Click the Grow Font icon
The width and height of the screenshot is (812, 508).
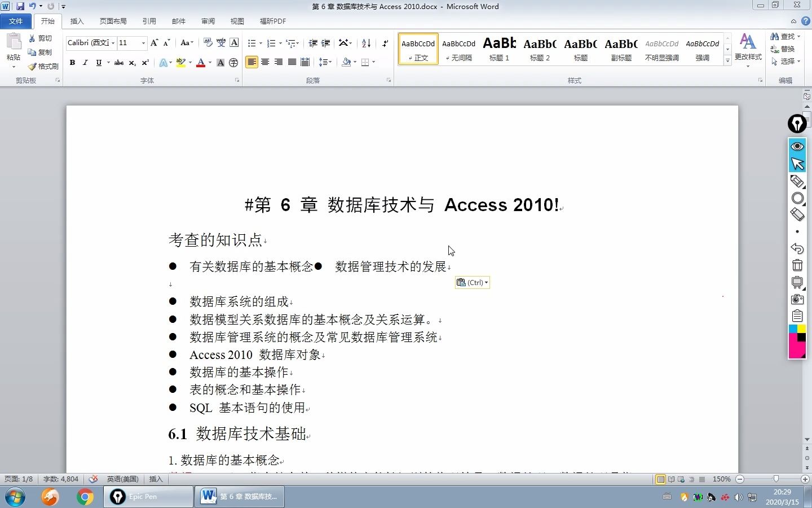[x=154, y=43]
